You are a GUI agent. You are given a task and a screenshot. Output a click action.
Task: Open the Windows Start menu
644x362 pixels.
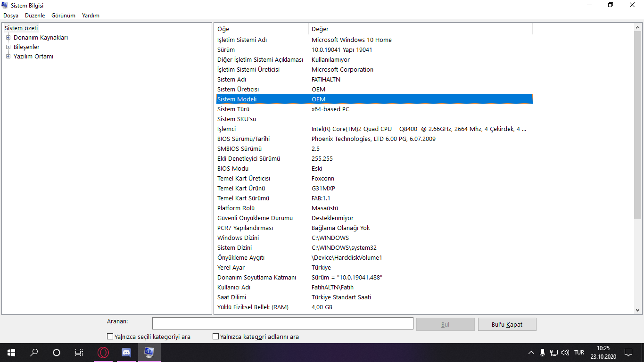(11, 352)
